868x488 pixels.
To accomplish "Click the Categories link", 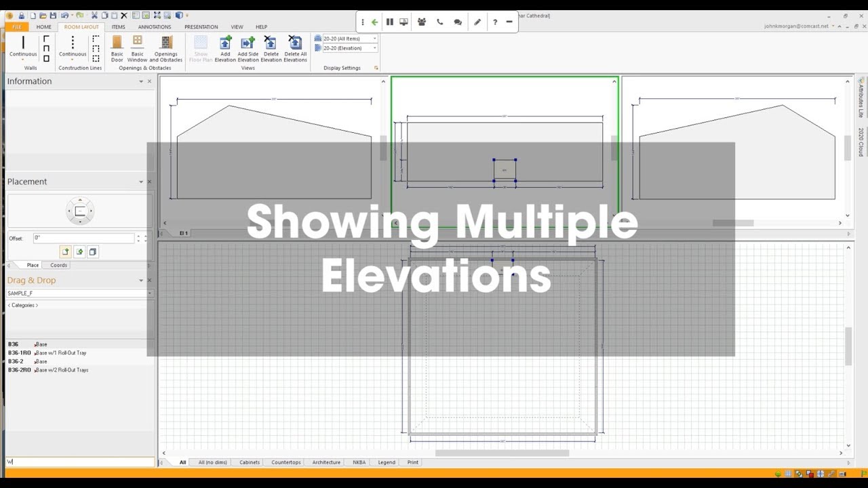I will click(x=22, y=305).
